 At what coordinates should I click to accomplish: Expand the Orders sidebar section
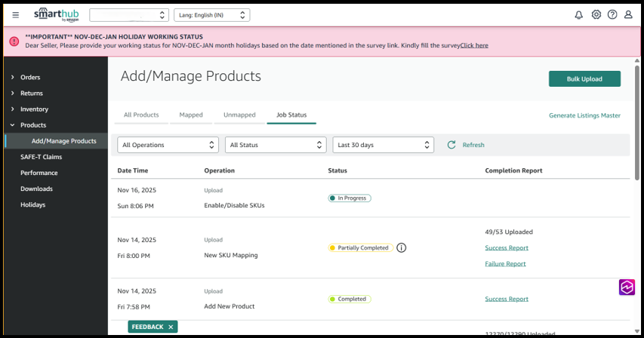pos(30,77)
